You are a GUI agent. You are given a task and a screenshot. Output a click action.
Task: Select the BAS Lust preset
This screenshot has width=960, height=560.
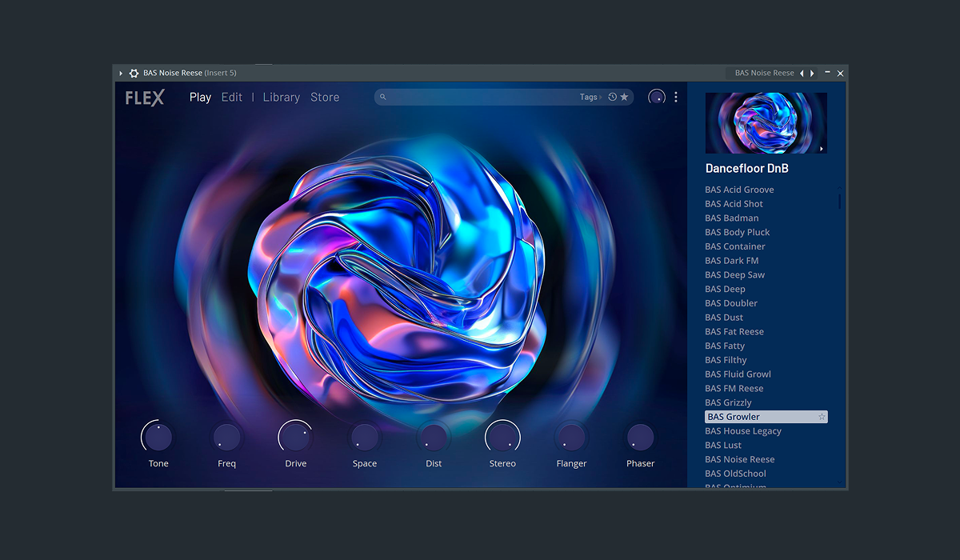[723, 446]
